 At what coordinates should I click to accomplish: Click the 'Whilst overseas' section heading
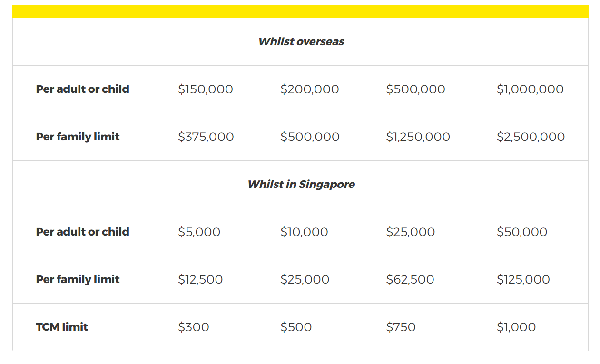(301, 41)
